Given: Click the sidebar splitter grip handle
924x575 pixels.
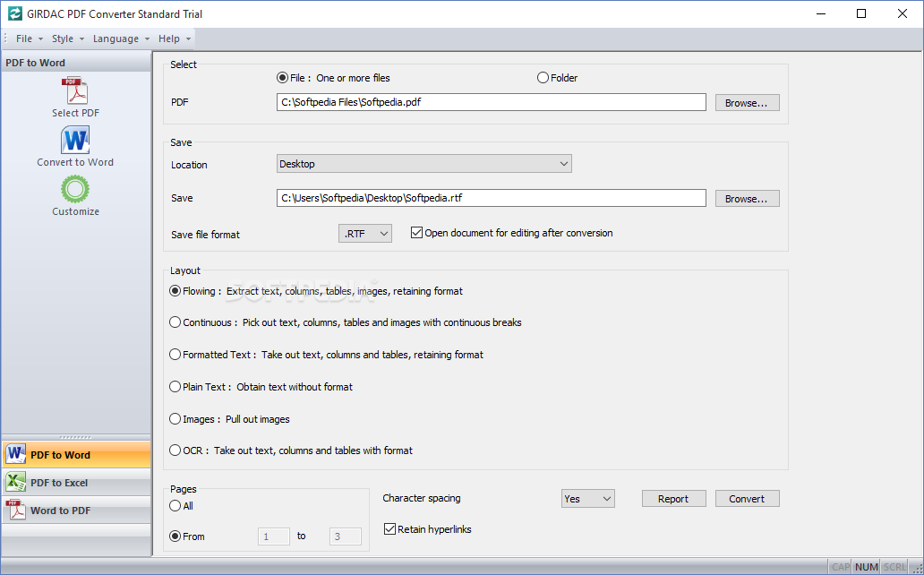Looking at the screenshot, I should [75, 438].
